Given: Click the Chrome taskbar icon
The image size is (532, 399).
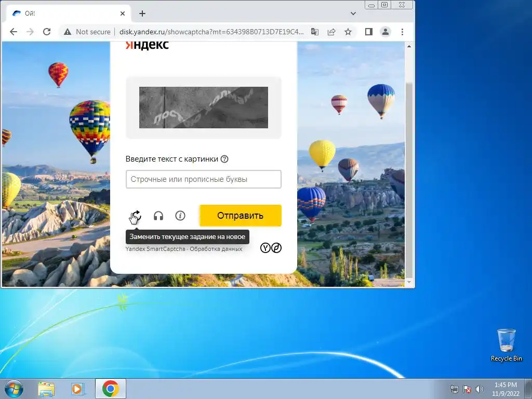Looking at the screenshot, I should [110, 389].
